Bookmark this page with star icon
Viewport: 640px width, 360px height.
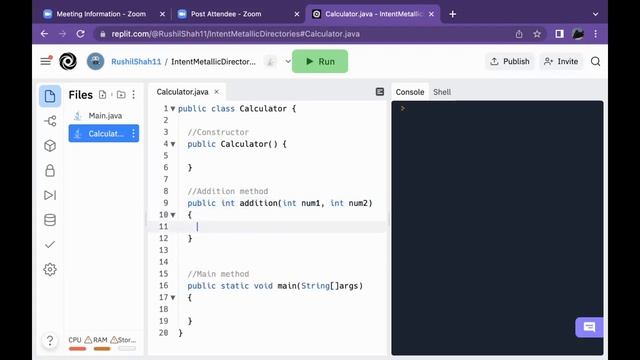537,34
